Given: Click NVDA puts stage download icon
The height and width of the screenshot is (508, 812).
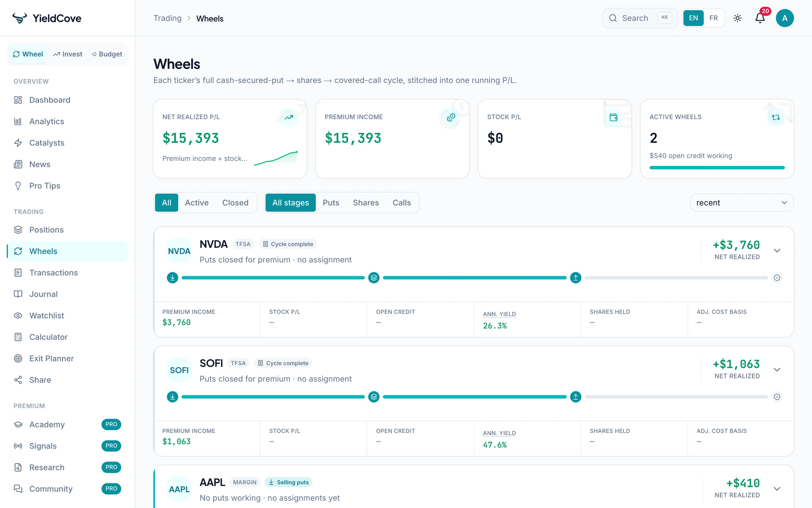Looking at the screenshot, I should (173, 278).
